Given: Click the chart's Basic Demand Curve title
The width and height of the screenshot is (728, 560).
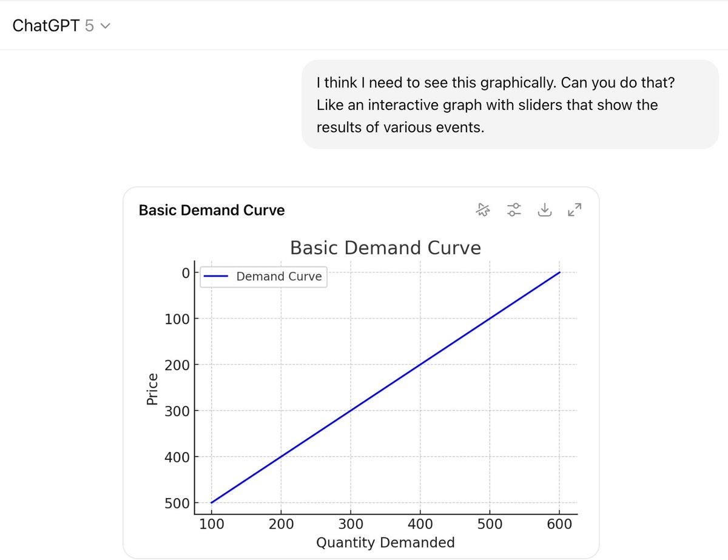Looking at the screenshot, I should tap(385, 248).
